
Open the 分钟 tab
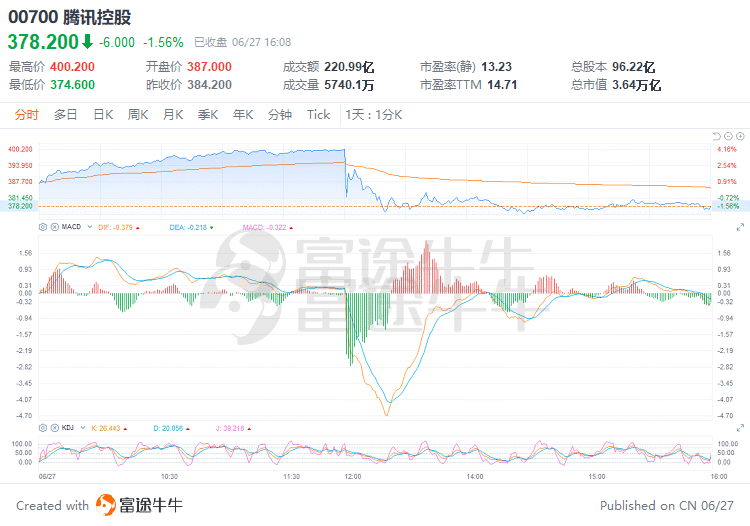coord(280,115)
